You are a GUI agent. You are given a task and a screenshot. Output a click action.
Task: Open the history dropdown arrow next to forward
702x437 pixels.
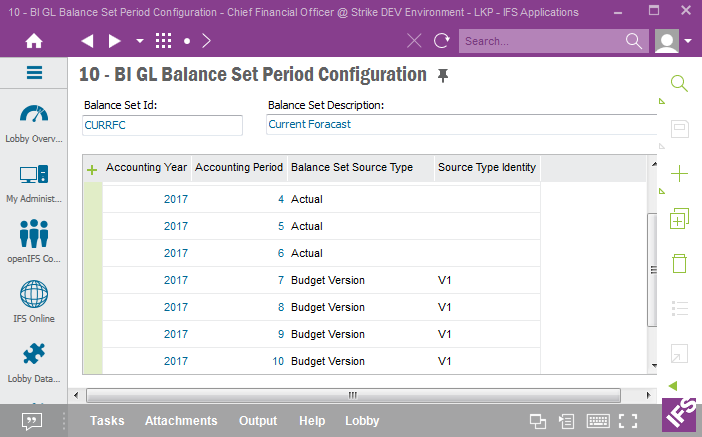[139, 41]
